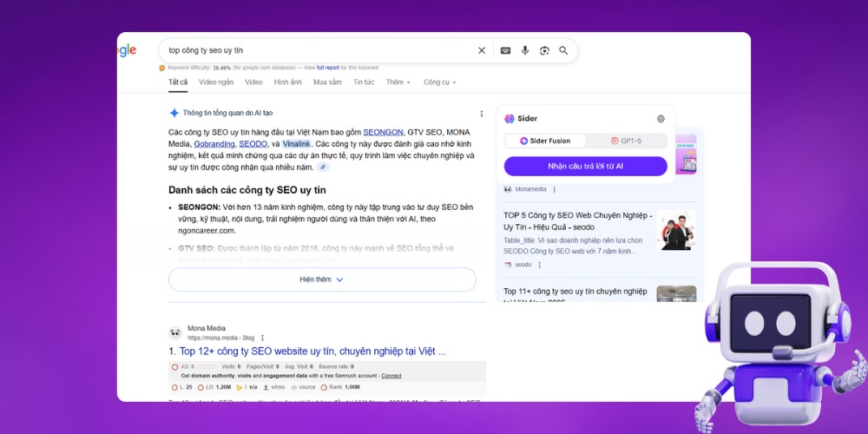Switch to the Hình ảnh tab

coord(288,82)
